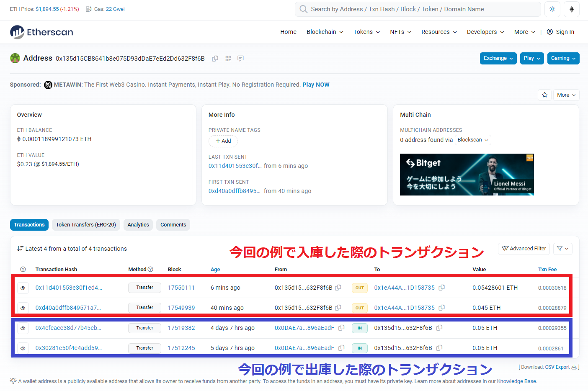Copy From address in 0x4cfeacc38d77b45eb row
The height and width of the screenshot is (391, 588).
[x=341, y=328]
